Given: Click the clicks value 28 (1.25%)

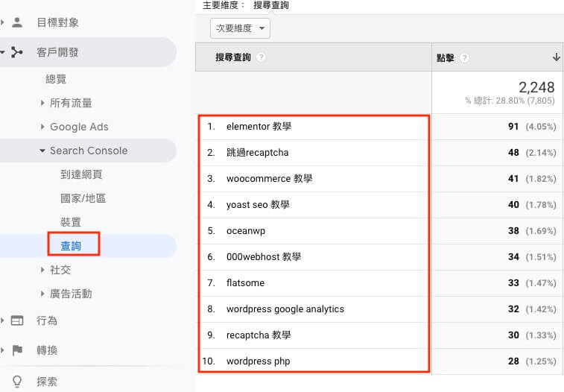Looking at the screenshot, I should 532,361.
